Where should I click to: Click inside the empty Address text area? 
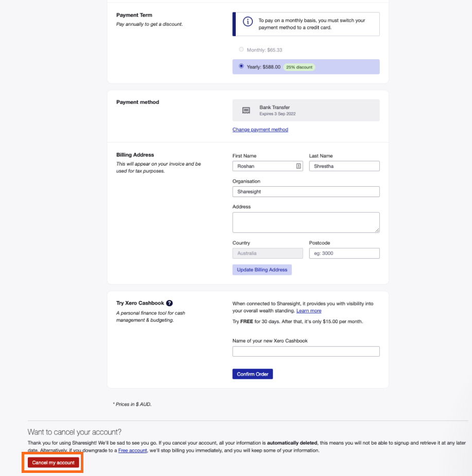coord(306,222)
